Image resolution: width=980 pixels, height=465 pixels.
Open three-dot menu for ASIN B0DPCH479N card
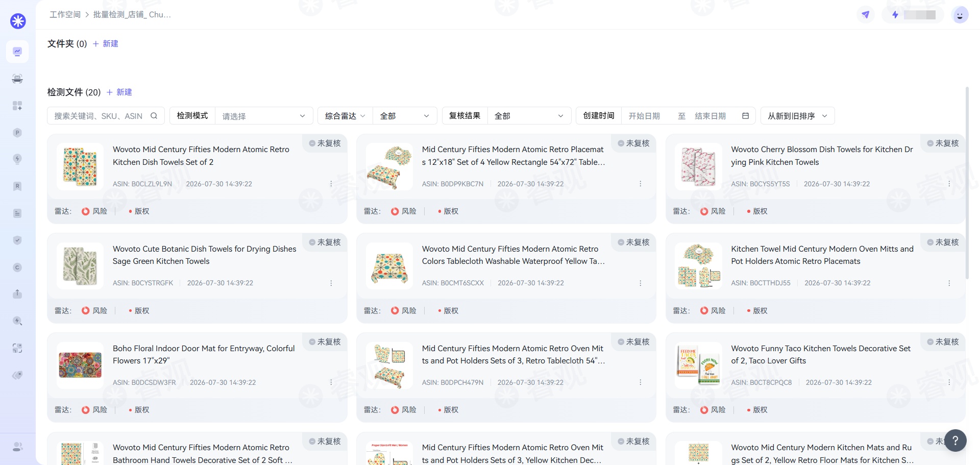[641, 382]
